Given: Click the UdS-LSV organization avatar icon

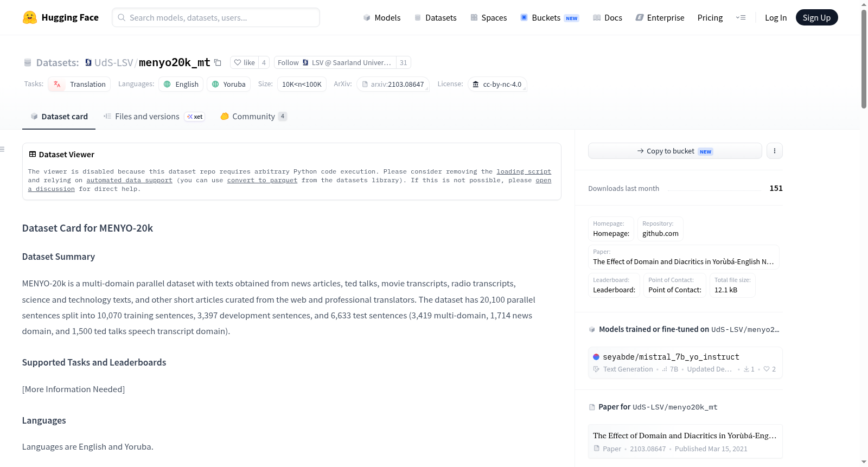Looking at the screenshot, I should tap(88, 62).
